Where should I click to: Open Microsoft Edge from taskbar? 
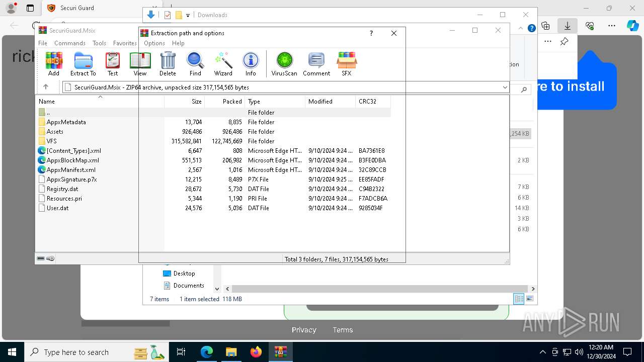[x=207, y=352]
